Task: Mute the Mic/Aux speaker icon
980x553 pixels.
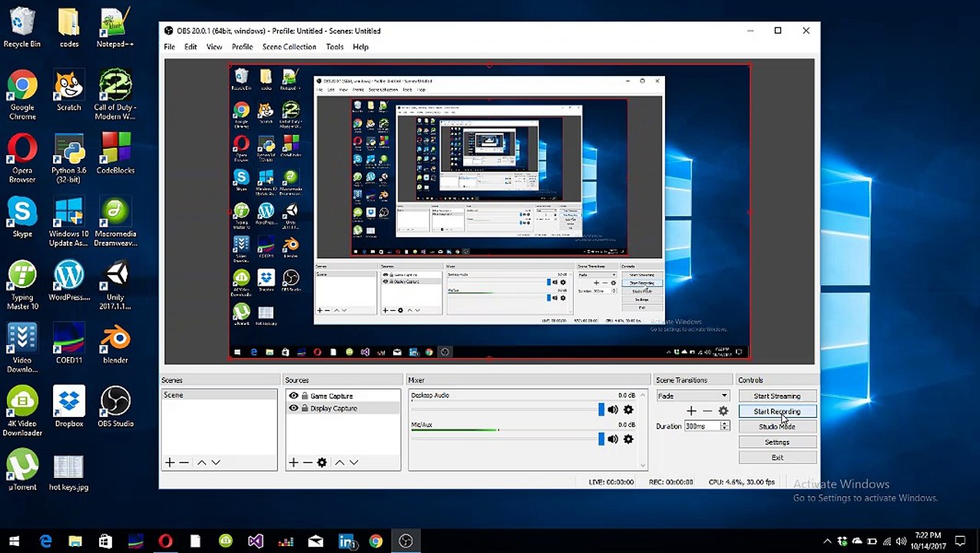Action: (612, 439)
